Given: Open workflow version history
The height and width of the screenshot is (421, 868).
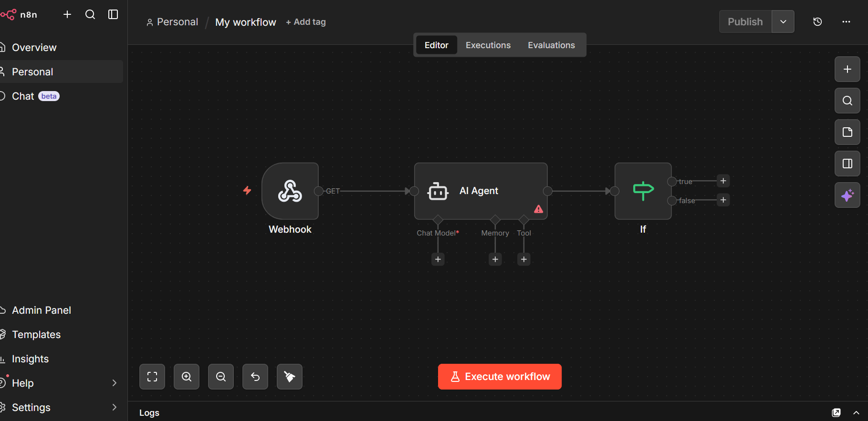Looking at the screenshot, I should coord(817,21).
